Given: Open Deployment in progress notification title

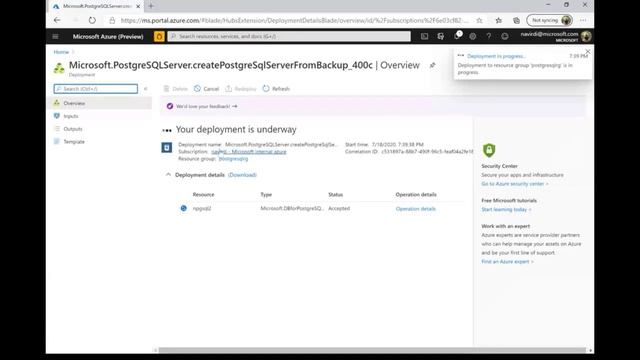Looking at the screenshot, I should pyautogui.click(x=496, y=56).
